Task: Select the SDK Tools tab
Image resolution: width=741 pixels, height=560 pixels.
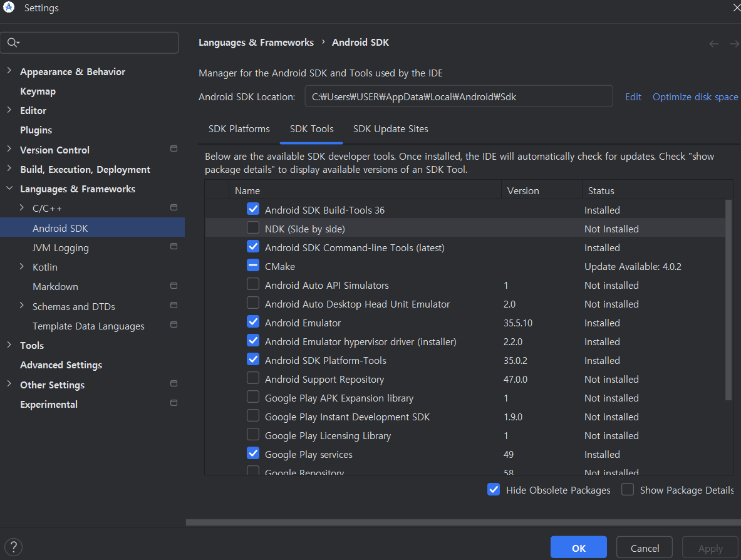Action: point(311,129)
